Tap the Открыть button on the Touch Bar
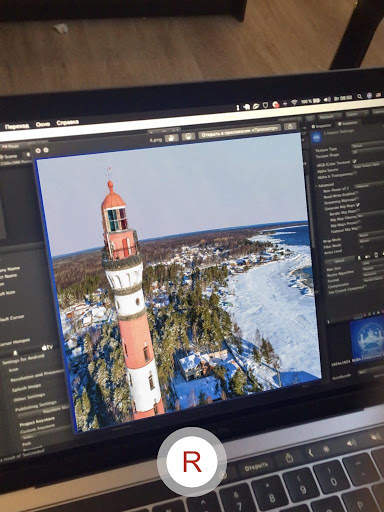The image size is (384, 512). pos(255,467)
